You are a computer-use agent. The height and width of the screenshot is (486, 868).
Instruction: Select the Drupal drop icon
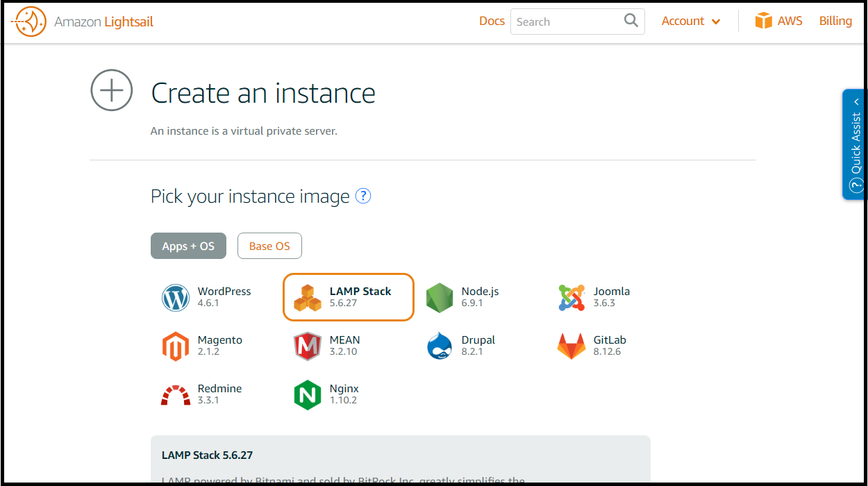tap(440, 346)
